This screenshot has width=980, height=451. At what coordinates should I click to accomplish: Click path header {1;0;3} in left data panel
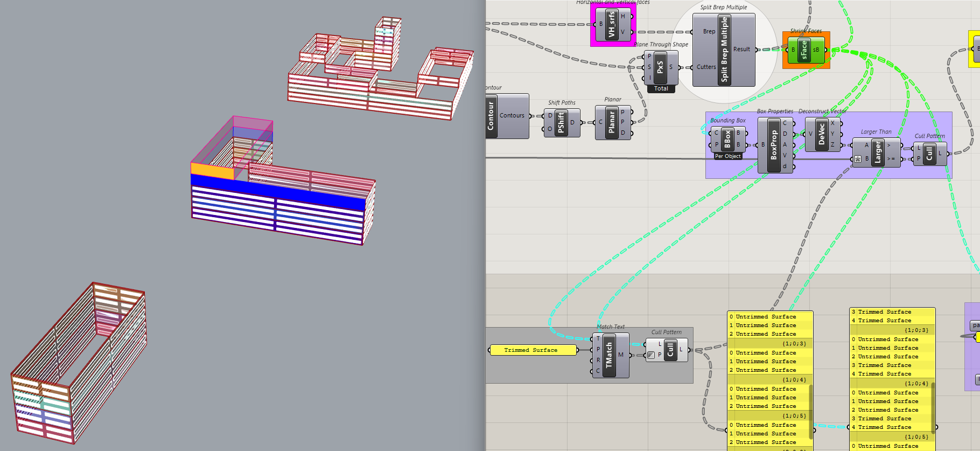[x=794, y=344]
